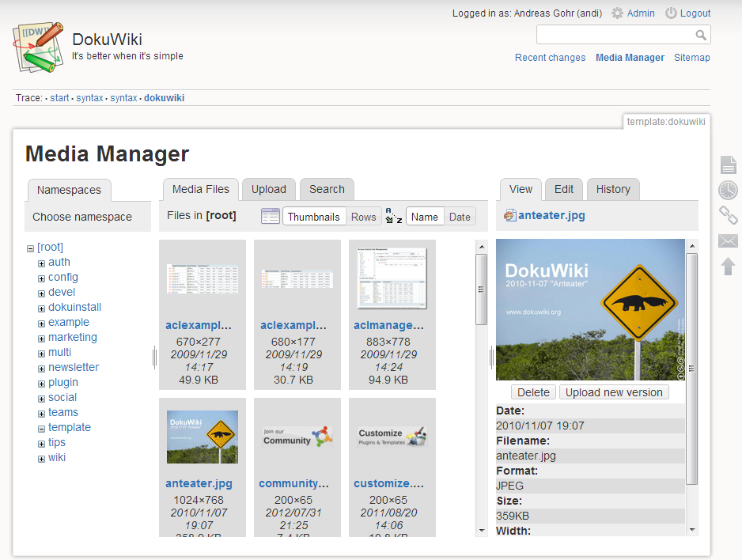
Task: Expand the auth namespace
Action: 41,263
